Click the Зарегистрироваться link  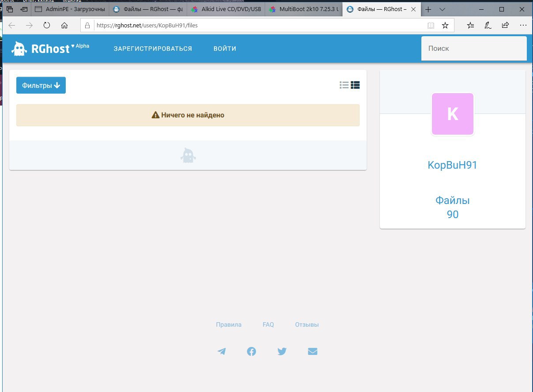click(153, 49)
